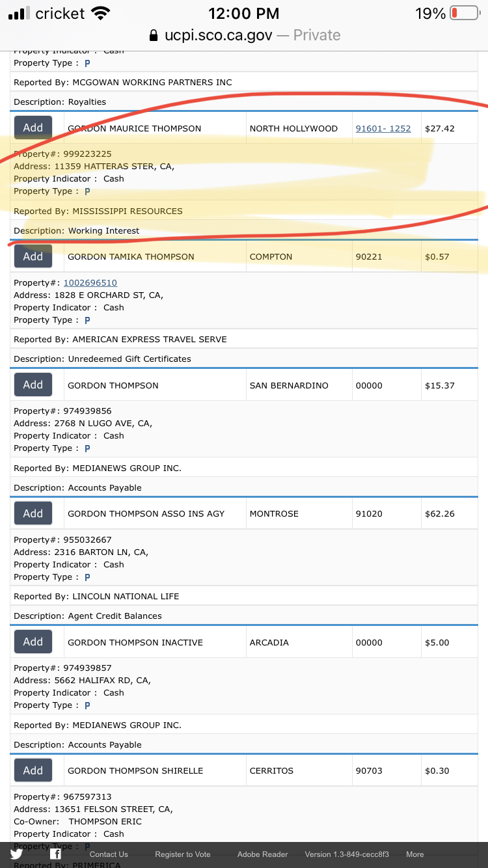488x868 pixels.
Task: Select the $0.57 amount
Action: click(x=437, y=256)
